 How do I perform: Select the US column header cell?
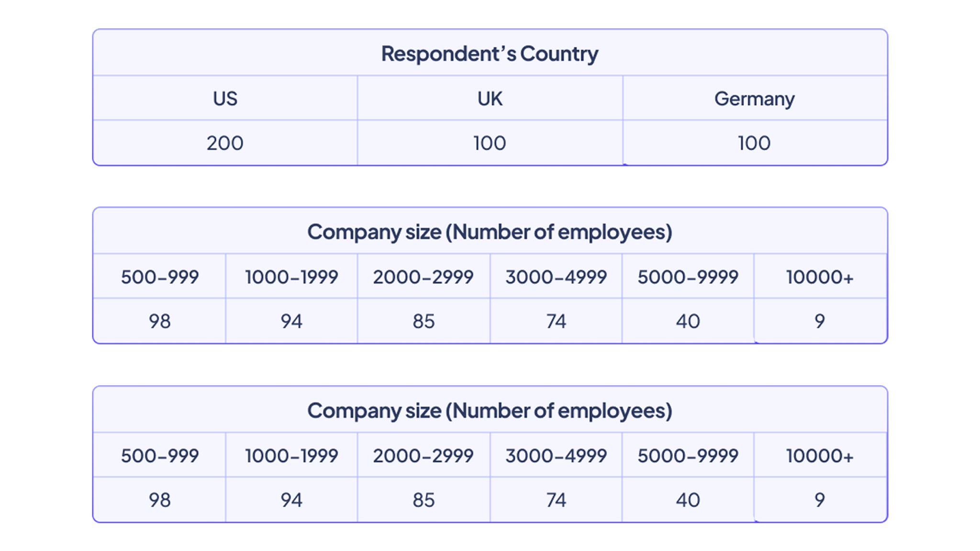[225, 99]
